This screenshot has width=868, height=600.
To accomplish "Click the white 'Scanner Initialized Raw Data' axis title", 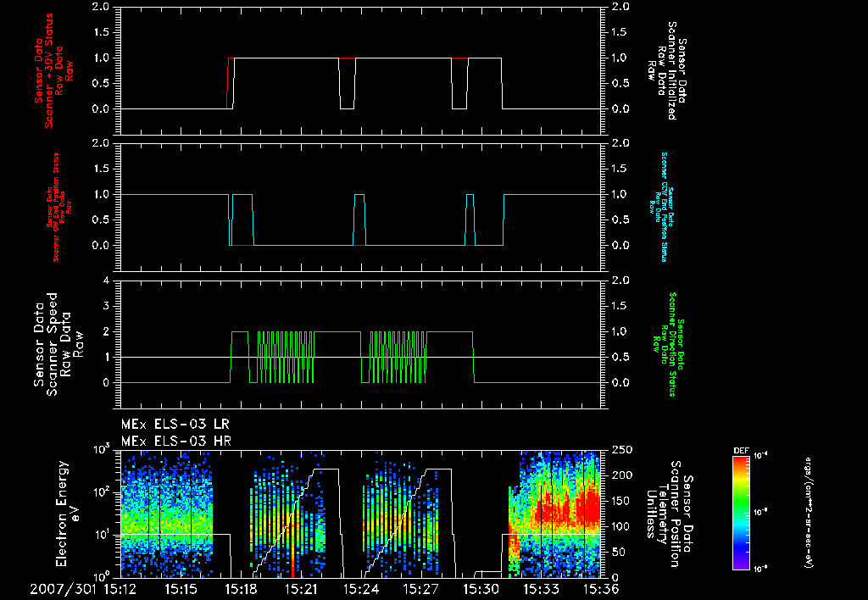I will click(667, 70).
